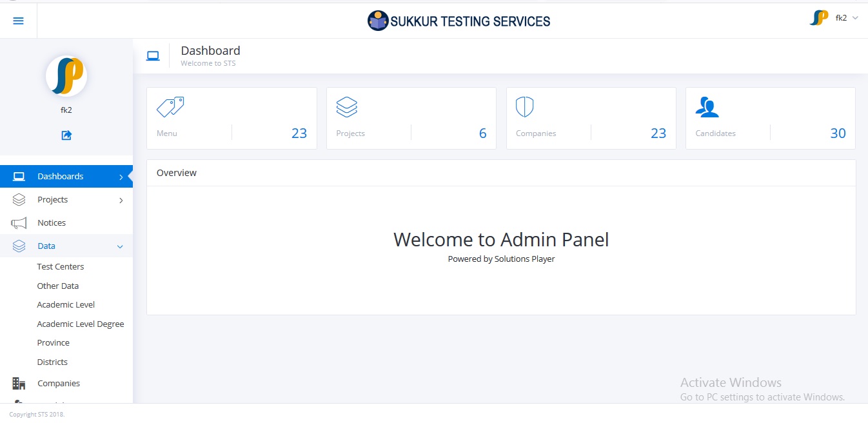Collapse the Data sidebar section
The height and width of the screenshot is (423, 868).
point(120,246)
